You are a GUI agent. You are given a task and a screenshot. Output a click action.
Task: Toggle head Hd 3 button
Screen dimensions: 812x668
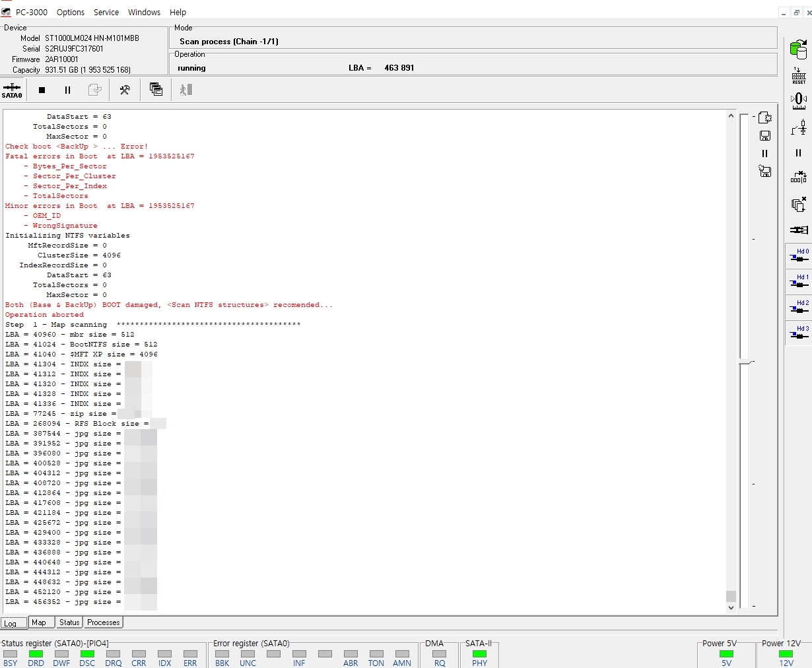click(x=799, y=333)
